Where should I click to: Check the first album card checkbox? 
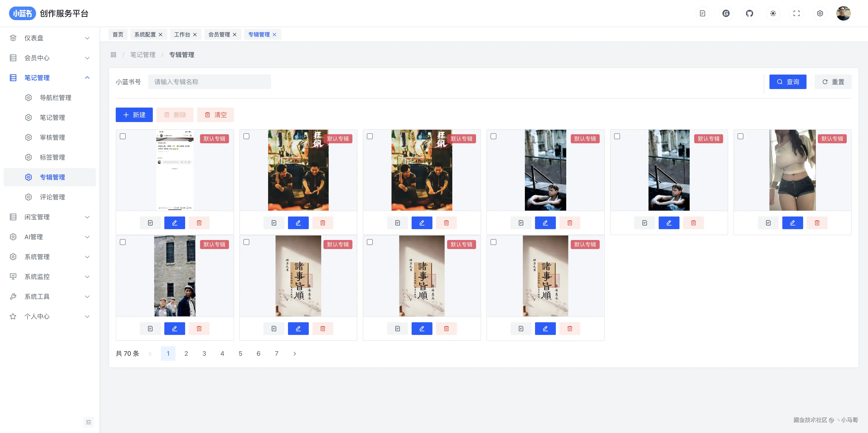[123, 136]
